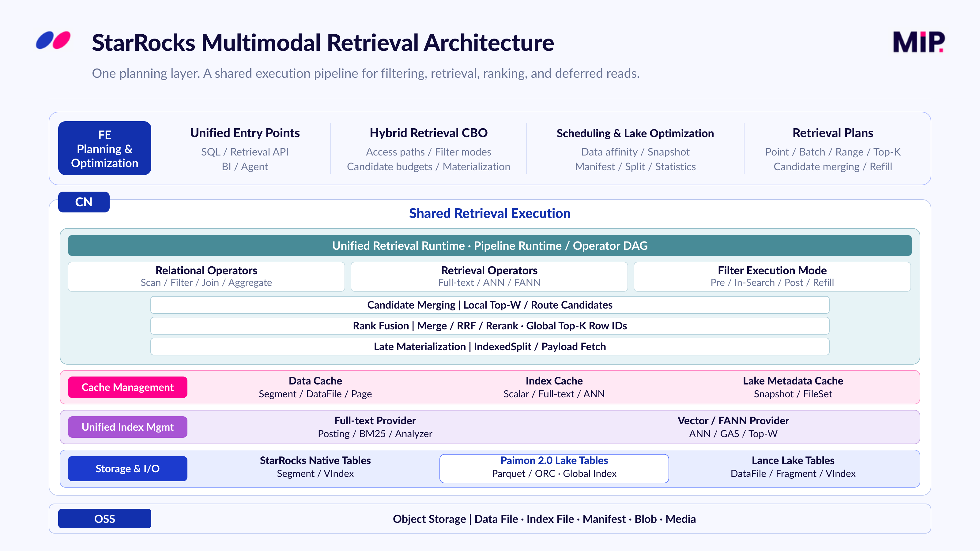Click the Index Cache heading

click(554, 381)
